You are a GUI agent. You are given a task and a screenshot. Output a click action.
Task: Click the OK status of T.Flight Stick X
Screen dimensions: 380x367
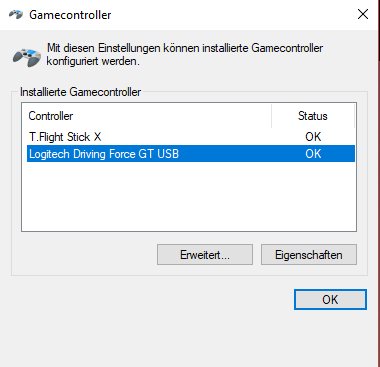pyautogui.click(x=313, y=137)
